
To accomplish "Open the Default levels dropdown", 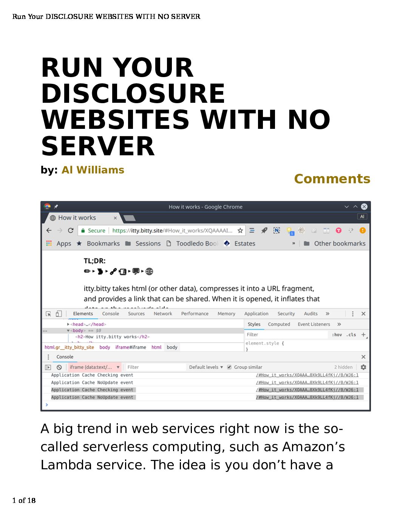I will (206, 367).
